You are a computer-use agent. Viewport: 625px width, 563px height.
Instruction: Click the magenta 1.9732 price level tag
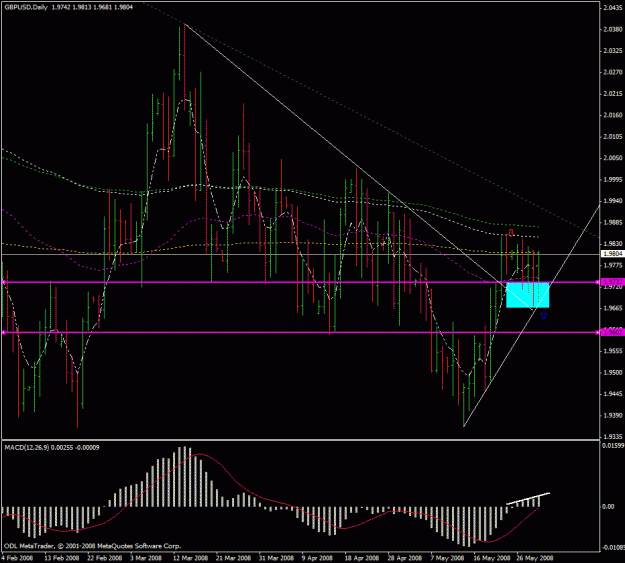613,282
